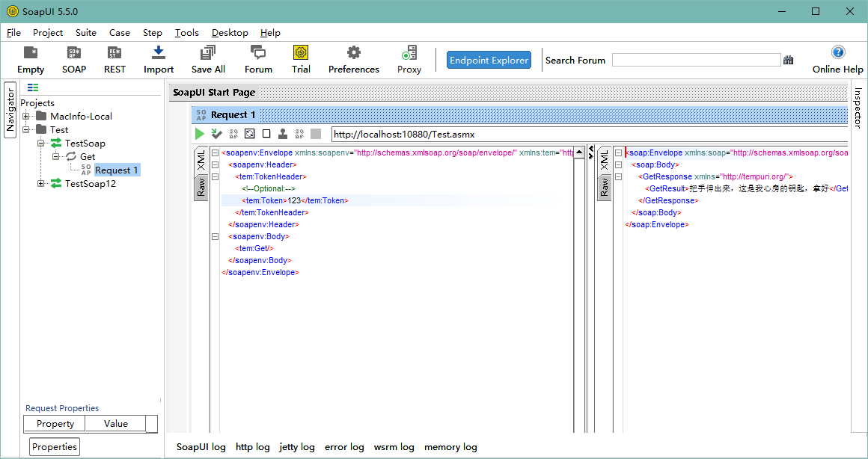The image size is (868, 459).
Task: Click the Endpoint Explorer button
Action: click(489, 61)
